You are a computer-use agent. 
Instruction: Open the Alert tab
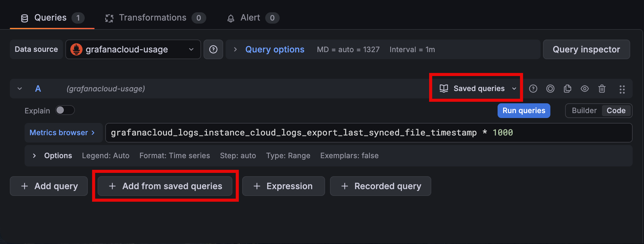250,18
